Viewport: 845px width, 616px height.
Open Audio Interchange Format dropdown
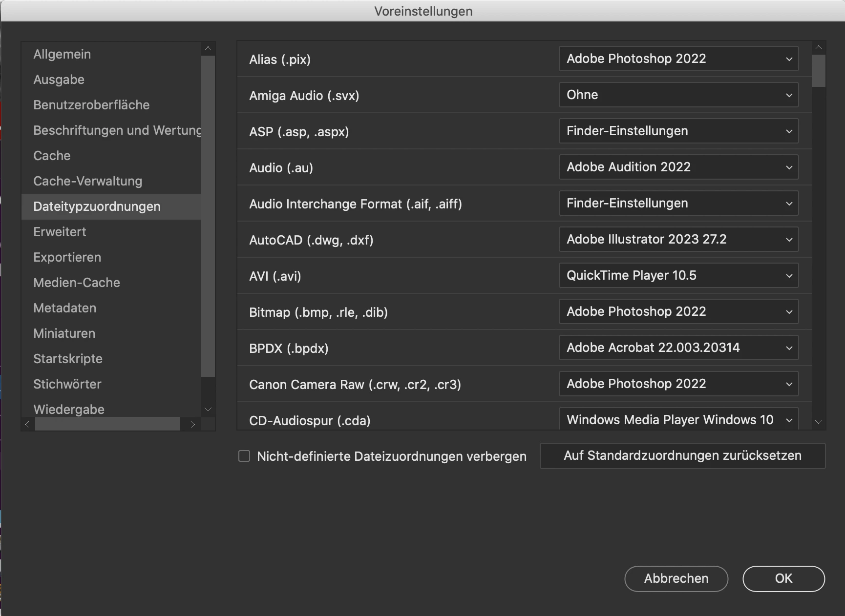click(678, 203)
